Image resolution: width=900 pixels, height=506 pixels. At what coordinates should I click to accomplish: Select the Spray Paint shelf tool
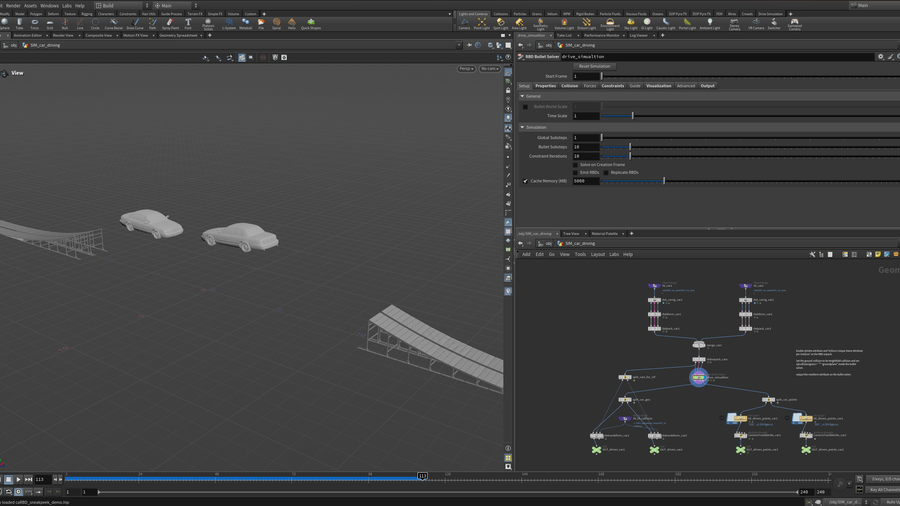[171, 23]
